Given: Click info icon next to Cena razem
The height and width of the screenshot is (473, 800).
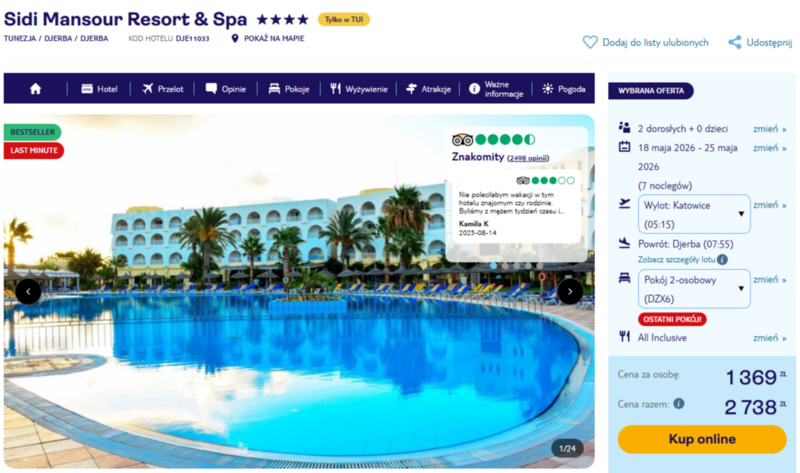Looking at the screenshot, I should (x=679, y=404).
